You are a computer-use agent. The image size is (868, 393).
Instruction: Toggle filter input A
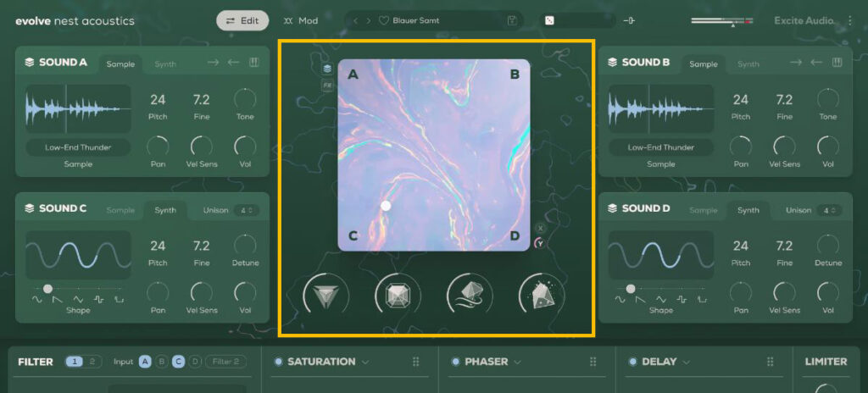coord(145,362)
